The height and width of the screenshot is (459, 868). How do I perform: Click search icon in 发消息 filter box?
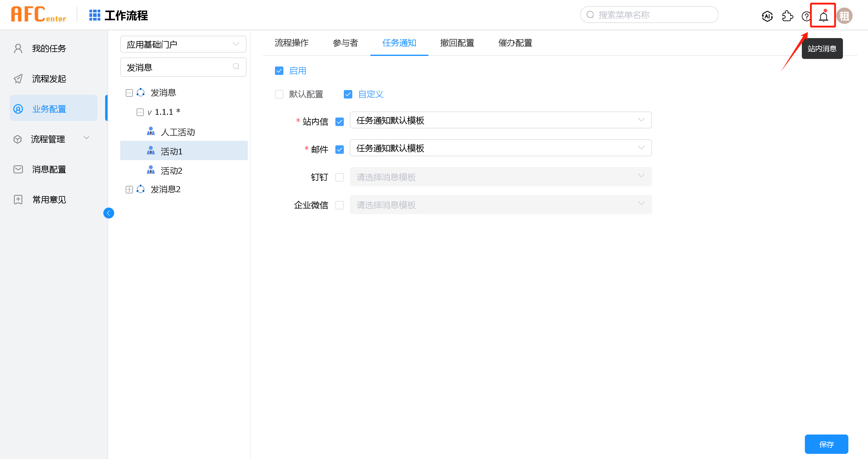point(236,66)
